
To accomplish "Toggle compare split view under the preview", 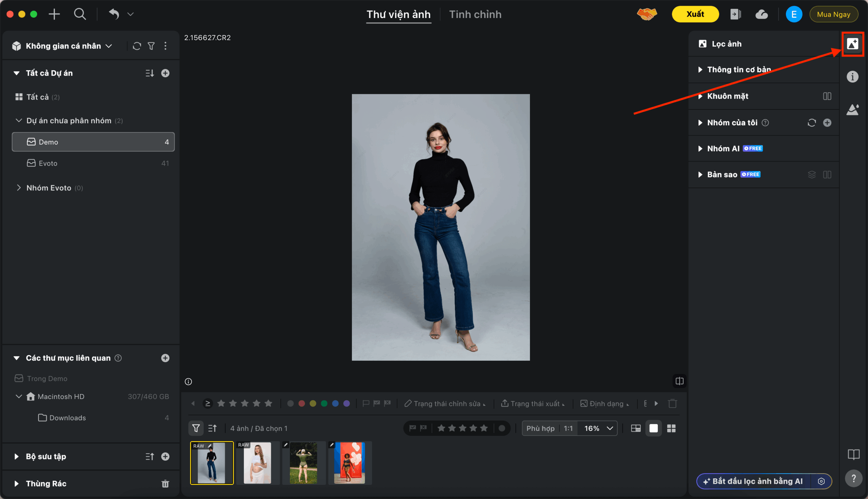I will [679, 381].
